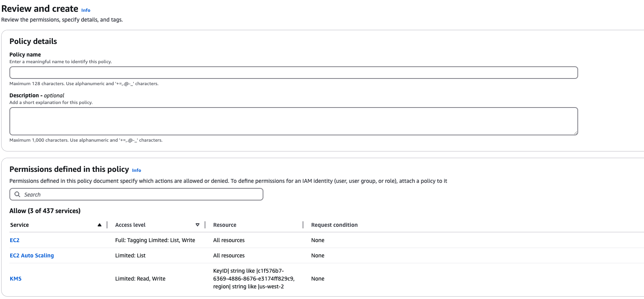Click the Request condition column header
This screenshot has height=299, width=644.
coord(334,225)
